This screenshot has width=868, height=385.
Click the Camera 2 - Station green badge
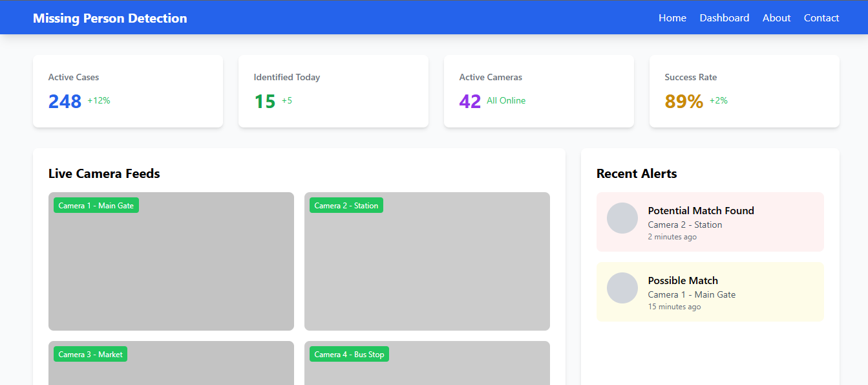coord(346,205)
